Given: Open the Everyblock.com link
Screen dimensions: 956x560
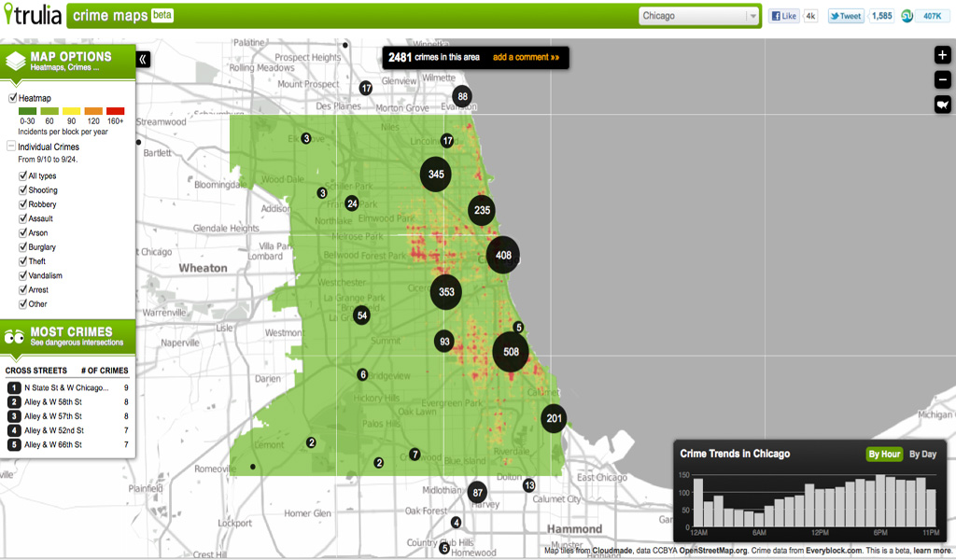Looking at the screenshot, I should point(834,551).
